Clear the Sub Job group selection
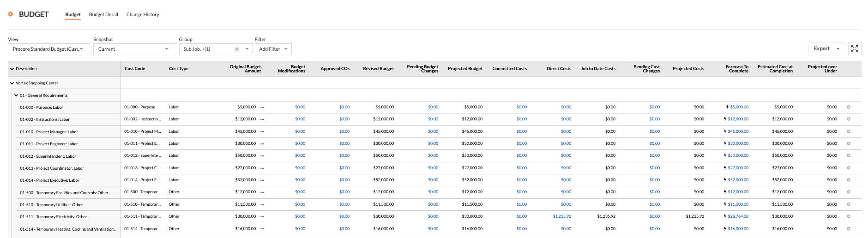 point(237,49)
